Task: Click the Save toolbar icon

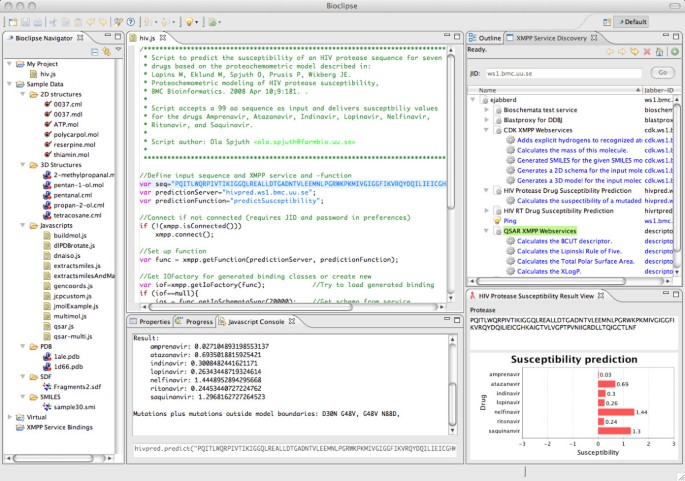Action: 25,22
